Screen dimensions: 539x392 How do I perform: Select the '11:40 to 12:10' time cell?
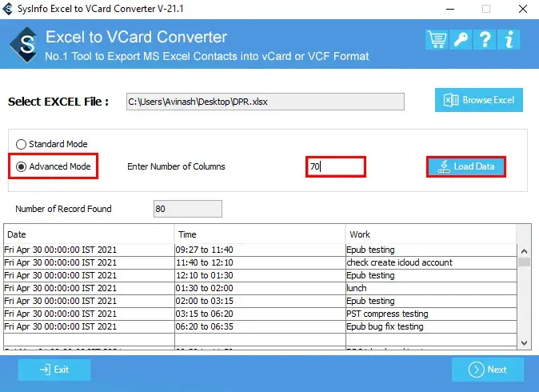coord(260,262)
